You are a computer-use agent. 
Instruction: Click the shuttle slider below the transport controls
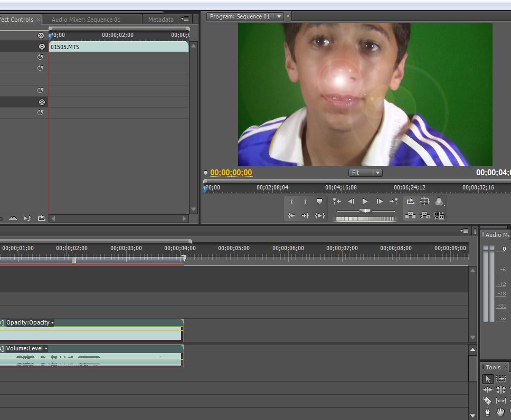[x=365, y=210]
